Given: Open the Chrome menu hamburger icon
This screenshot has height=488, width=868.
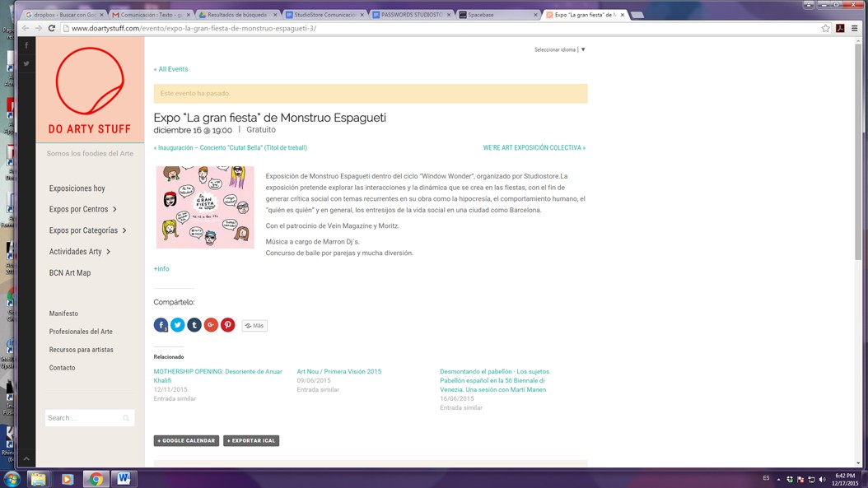Looking at the screenshot, I should coord(855,28).
